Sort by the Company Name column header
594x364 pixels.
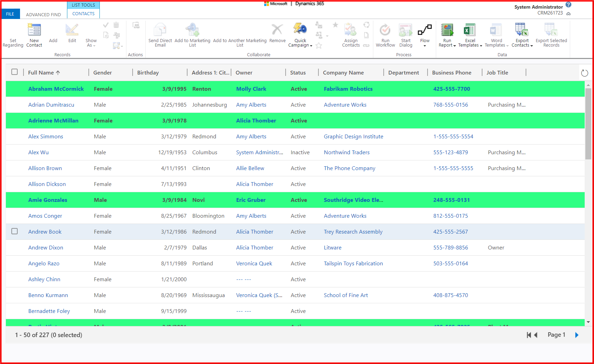[x=343, y=72]
